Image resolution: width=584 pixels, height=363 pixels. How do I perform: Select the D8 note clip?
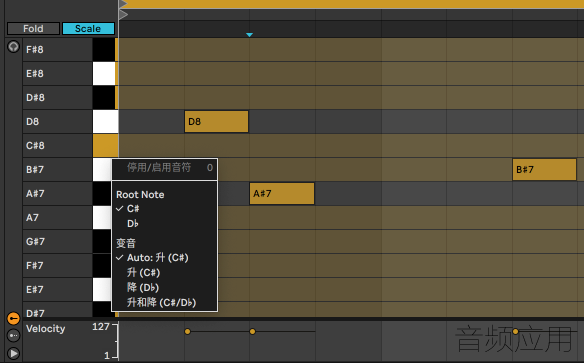216,121
